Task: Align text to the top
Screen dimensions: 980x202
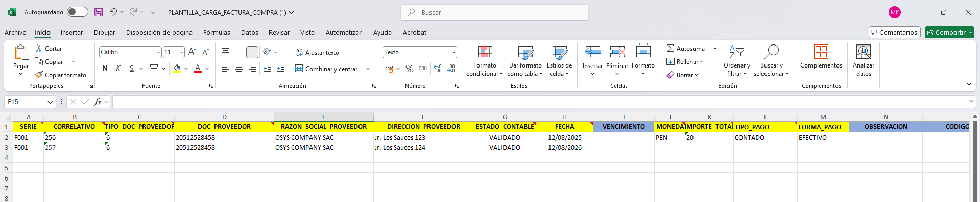Action: point(226,52)
